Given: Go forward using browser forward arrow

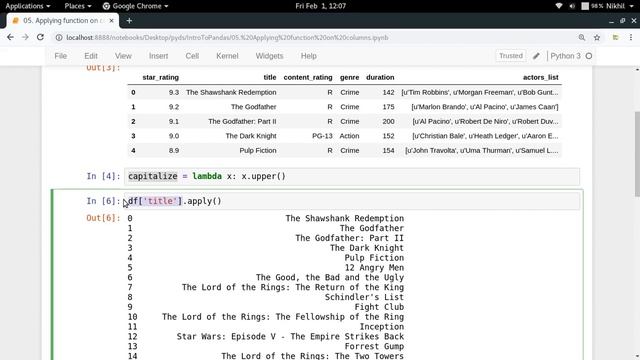Looking at the screenshot, I should 25,37.
